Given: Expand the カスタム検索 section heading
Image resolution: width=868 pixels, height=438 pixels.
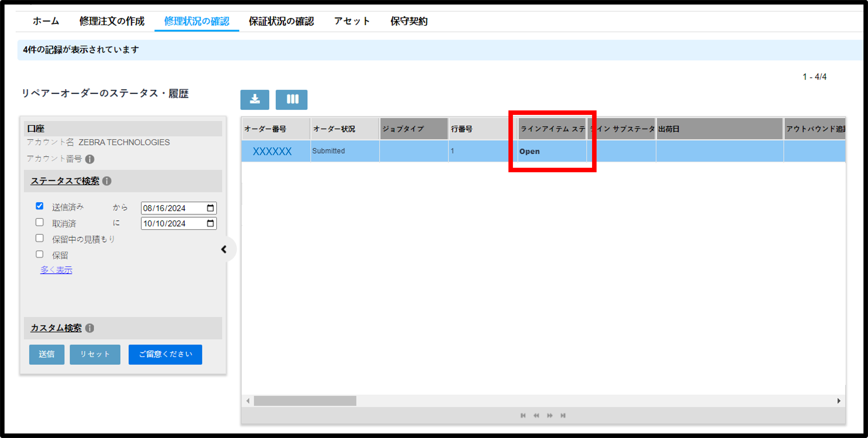Looking at the screenshot, I should tap(56, 328).
